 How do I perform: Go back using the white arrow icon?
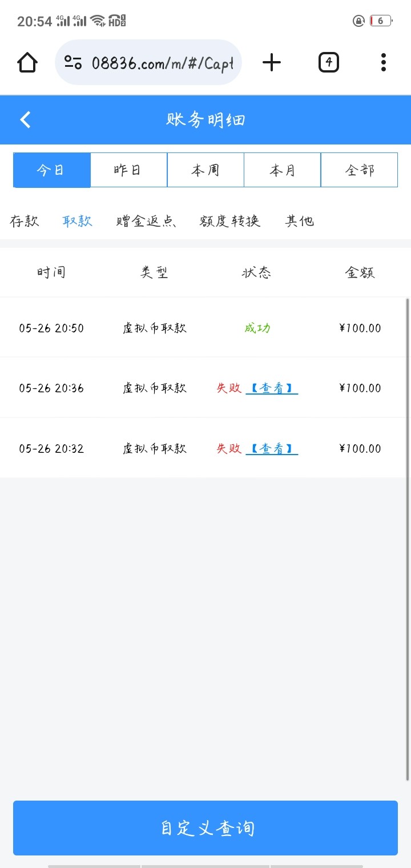tap(25, 119)
